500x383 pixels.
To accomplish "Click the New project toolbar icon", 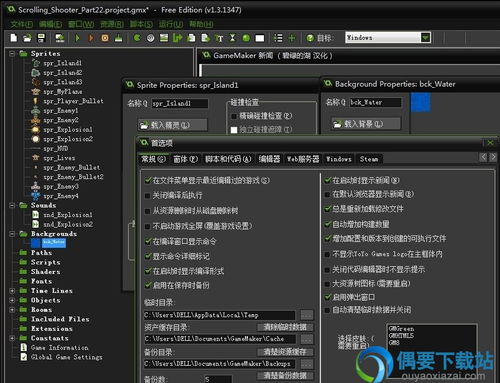I will tap(14, 38).
